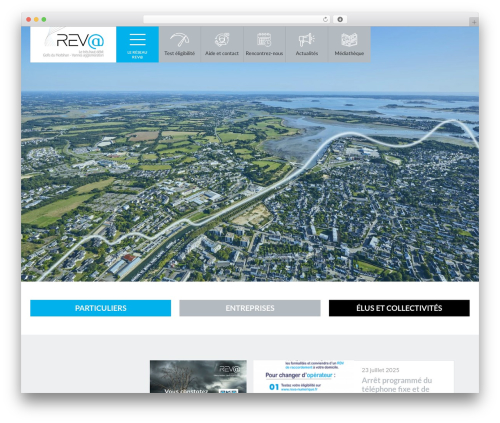Select the Élus et collectivités tab
This screenshot has height=423, width=500.
399,308
